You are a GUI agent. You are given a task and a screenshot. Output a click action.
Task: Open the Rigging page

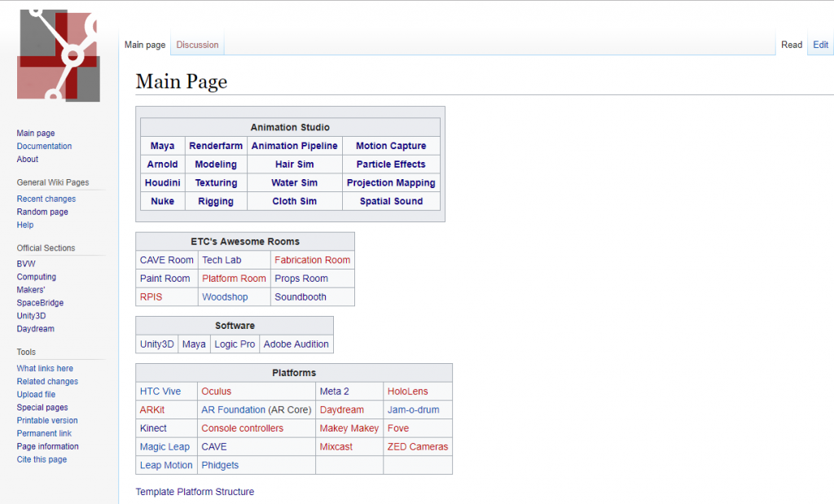(216, 201)
